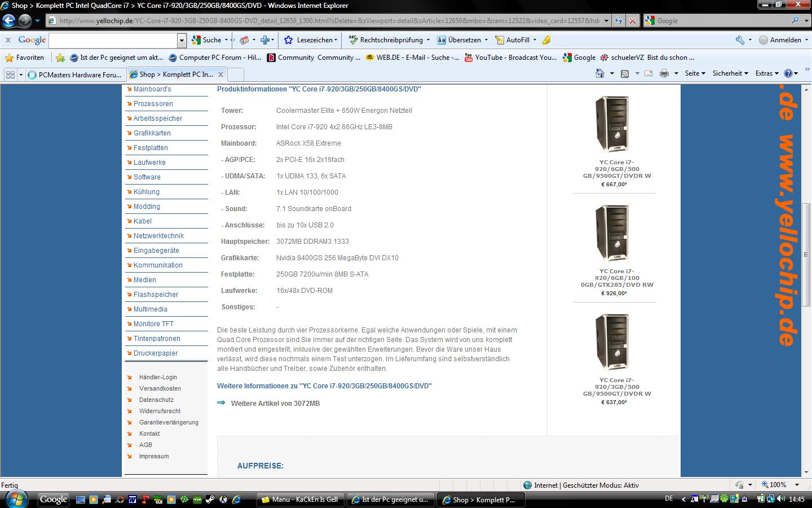Open the Suche options dropdown arrow
Screen dimensions: 812x508
click(x=226, y=40)
